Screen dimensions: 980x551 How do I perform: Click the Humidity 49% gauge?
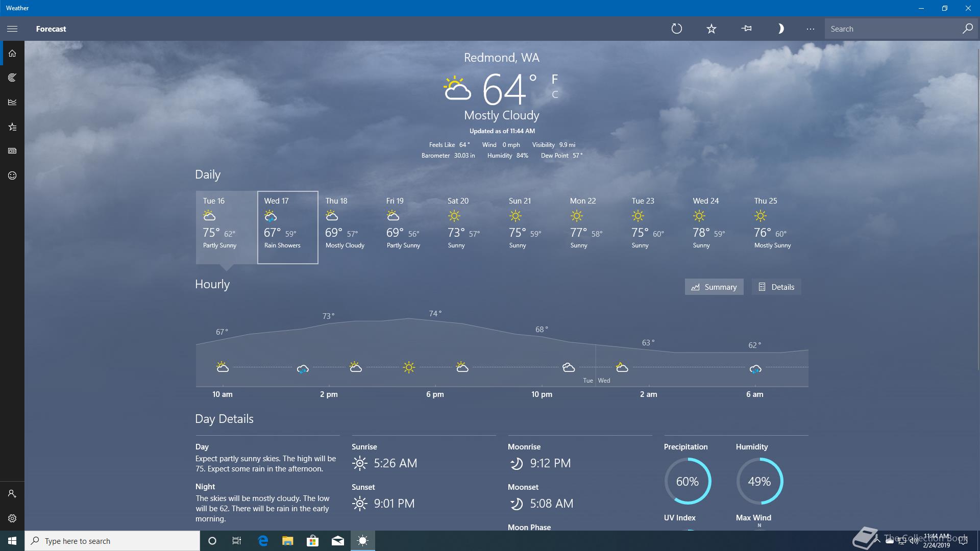(x=759, y=481)
